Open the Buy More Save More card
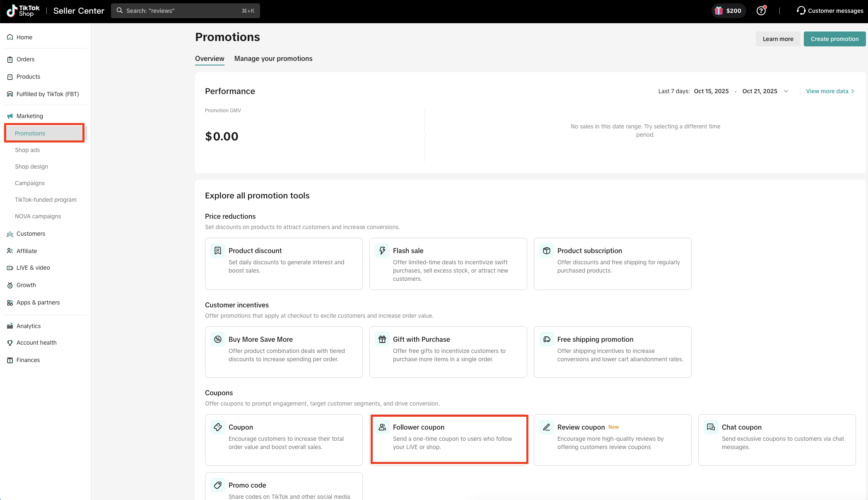868x500 pixels. coord(284,352)
